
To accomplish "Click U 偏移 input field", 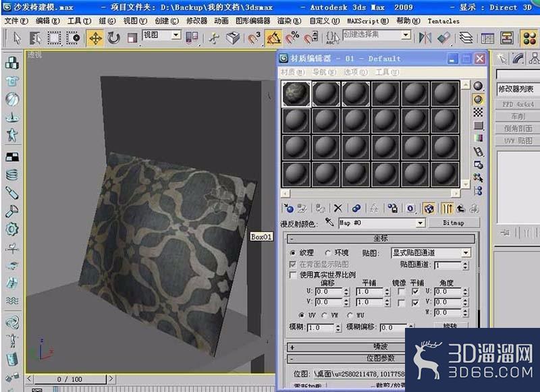I will pyautogui.click(x=329, y=292).
